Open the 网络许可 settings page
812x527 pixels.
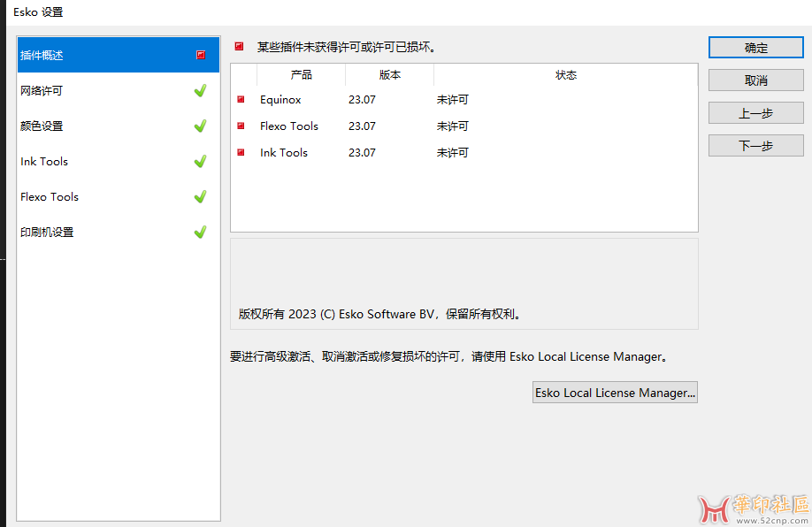click(x=42, y=90)
